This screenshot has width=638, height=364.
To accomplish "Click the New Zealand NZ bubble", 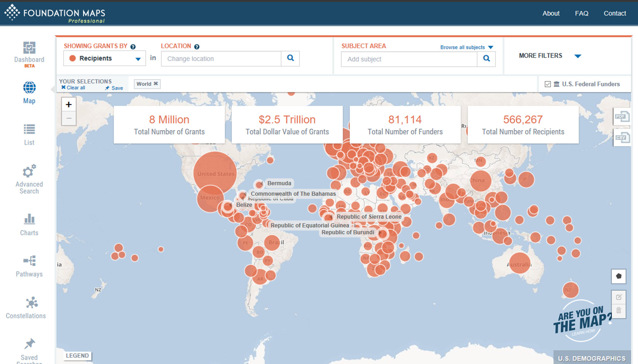I will click(x=570, y=290).
